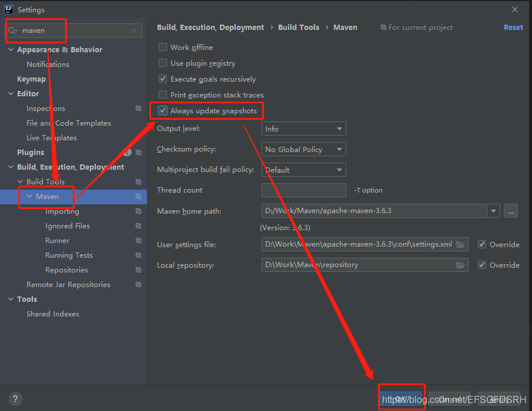Click project-level icon next to Runner
The height and width of the screenshot is (411, 532).
[138, 241]
